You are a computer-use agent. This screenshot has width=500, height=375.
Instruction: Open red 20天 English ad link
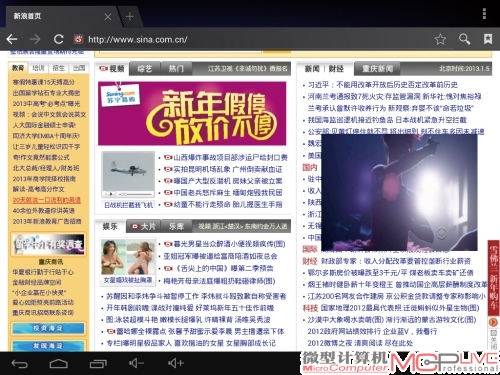(47, 200)
